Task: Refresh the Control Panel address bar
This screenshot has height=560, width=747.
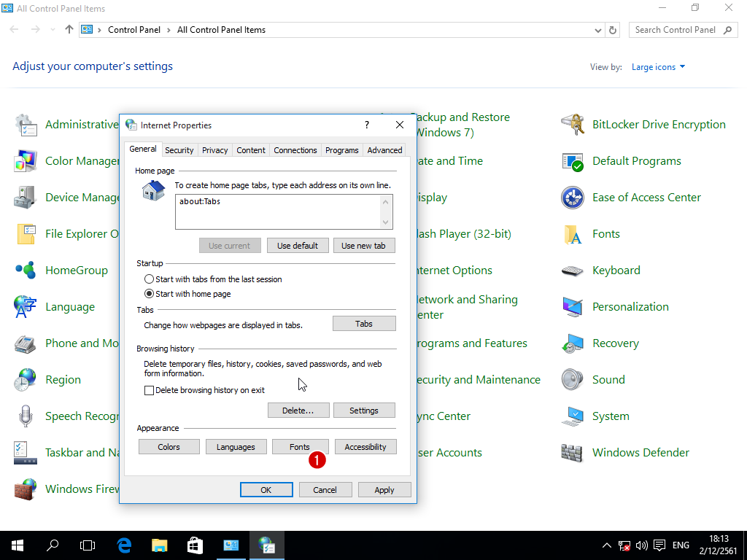Action: (x=613, y=30)
